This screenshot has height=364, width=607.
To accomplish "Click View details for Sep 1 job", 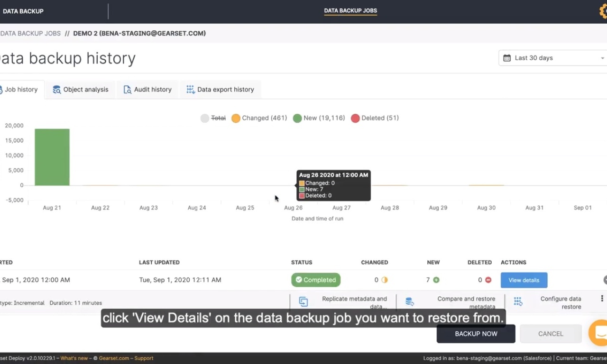I will tap(524, 280).
